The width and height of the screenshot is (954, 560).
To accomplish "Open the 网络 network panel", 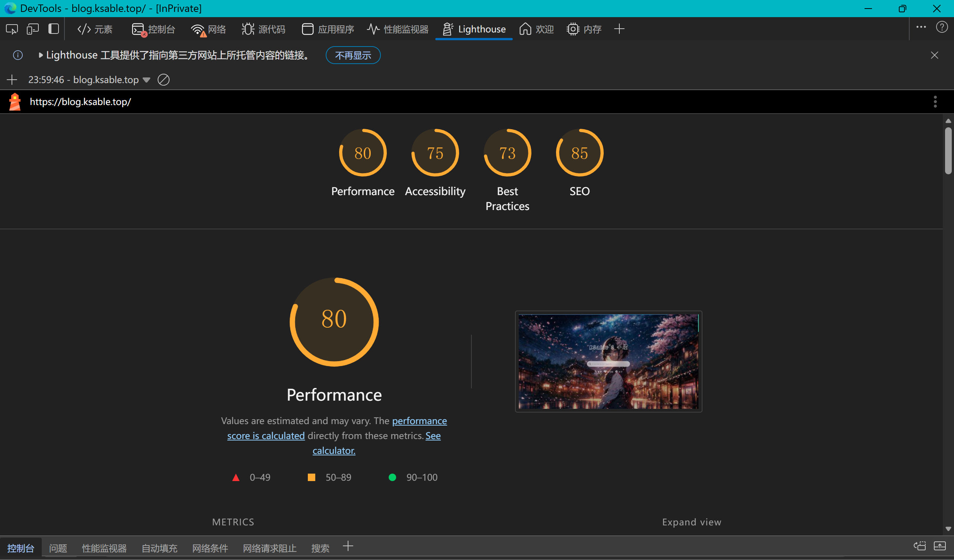I will [209, 29].
